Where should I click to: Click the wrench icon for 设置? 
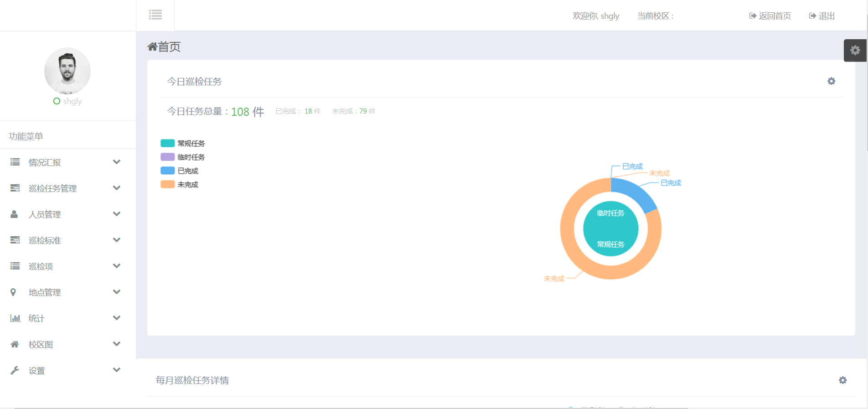coord(15,371)
